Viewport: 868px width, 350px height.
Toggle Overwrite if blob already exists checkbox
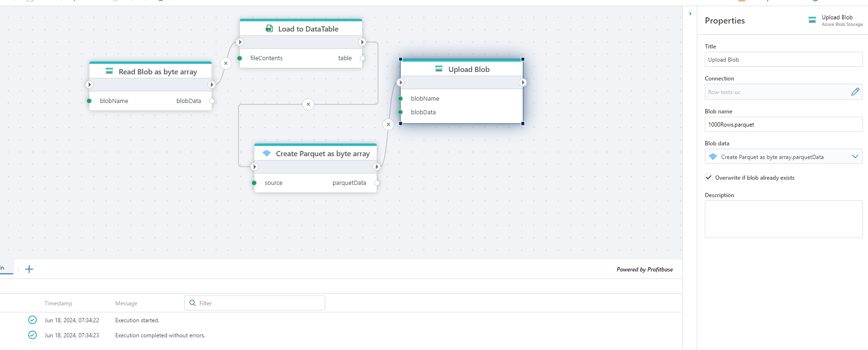pos(709,177)
